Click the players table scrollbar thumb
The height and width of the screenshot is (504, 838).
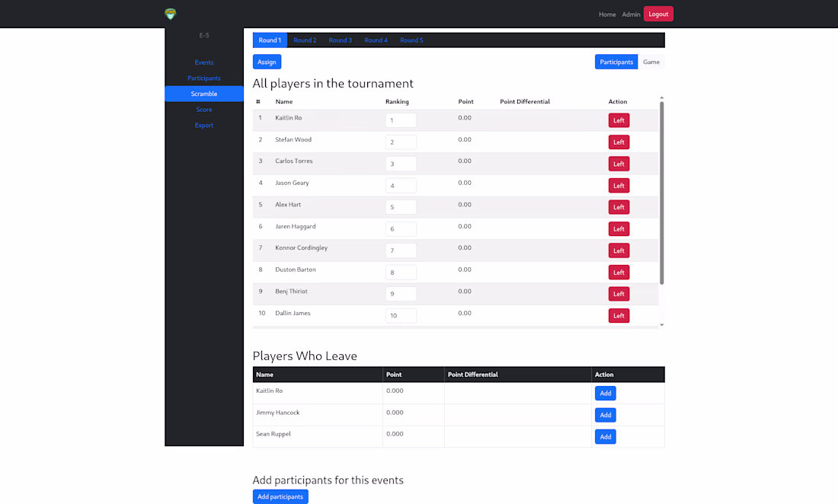click(x=661, y=193)
